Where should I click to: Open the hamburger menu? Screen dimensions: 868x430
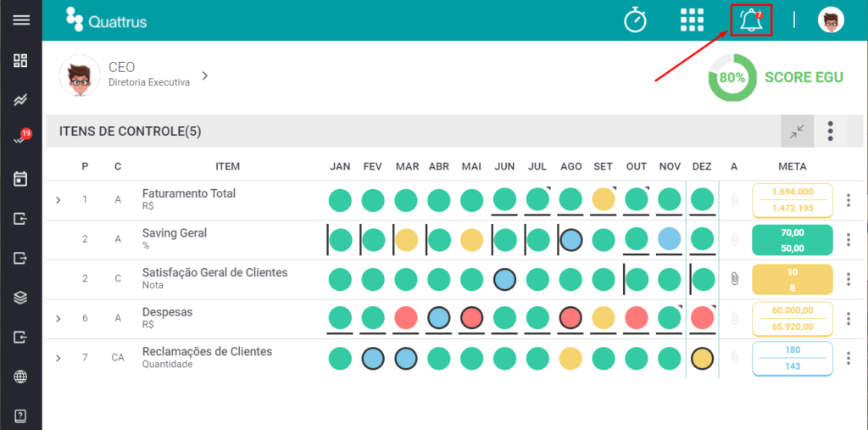pos(21,20)
